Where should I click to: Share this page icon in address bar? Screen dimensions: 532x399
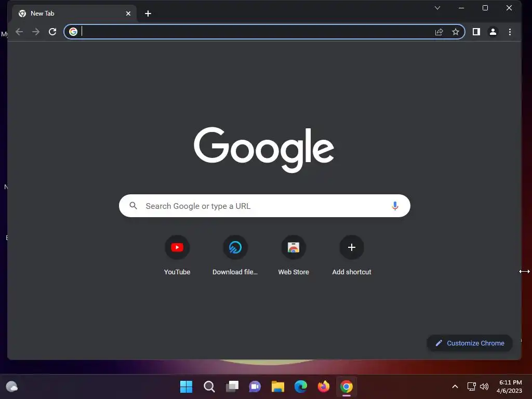tap(439, 32)
